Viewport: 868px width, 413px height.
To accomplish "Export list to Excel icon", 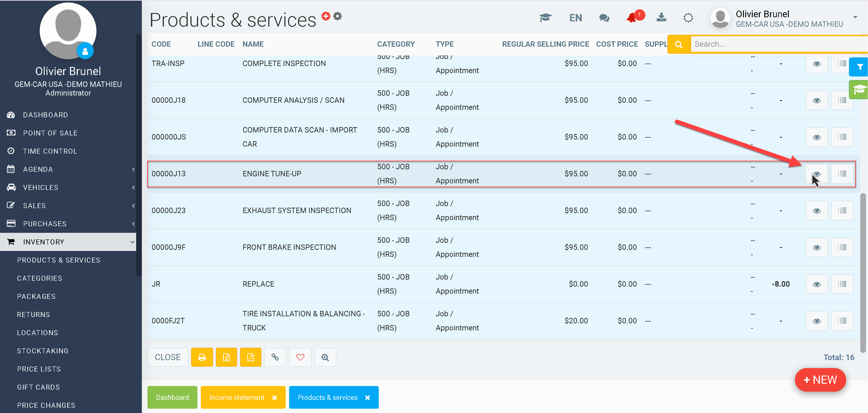I will [x=226, y=357].
